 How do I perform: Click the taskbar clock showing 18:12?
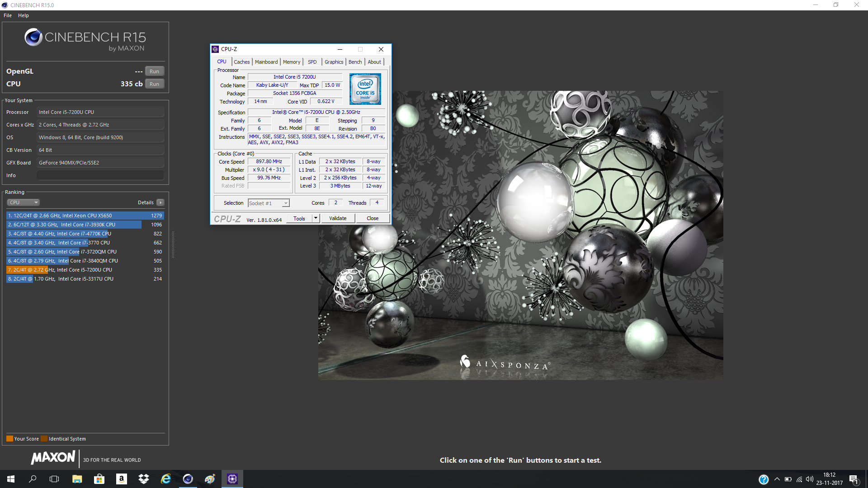pos(829,479)
